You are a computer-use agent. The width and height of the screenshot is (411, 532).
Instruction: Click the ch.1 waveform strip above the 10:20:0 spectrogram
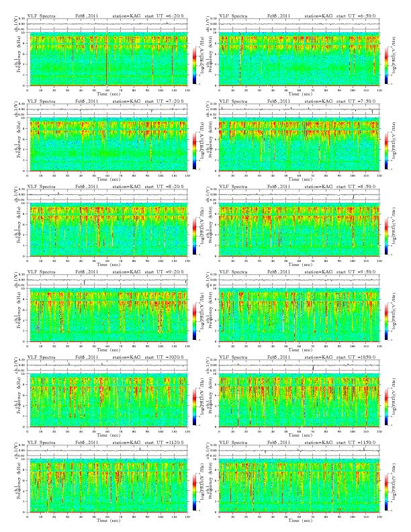(x=107, y=365)
